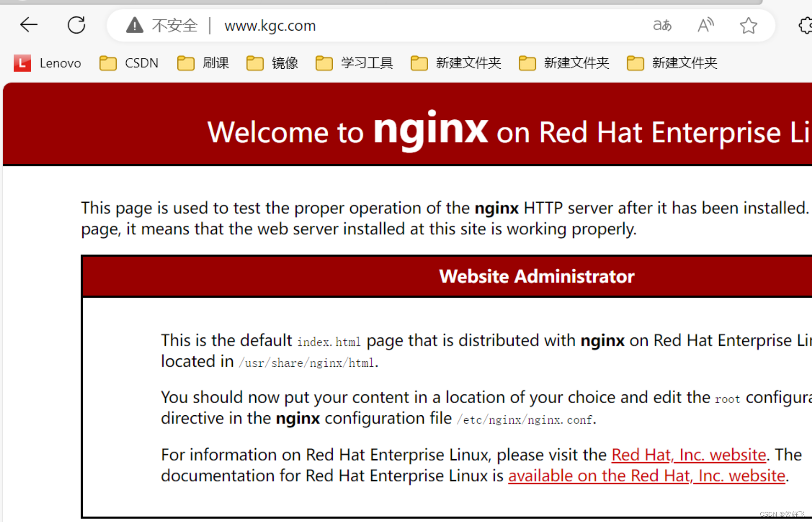Click the 不安全 security label
The image size is (812, 522).
pyautogui.click(x=175, y=25)
